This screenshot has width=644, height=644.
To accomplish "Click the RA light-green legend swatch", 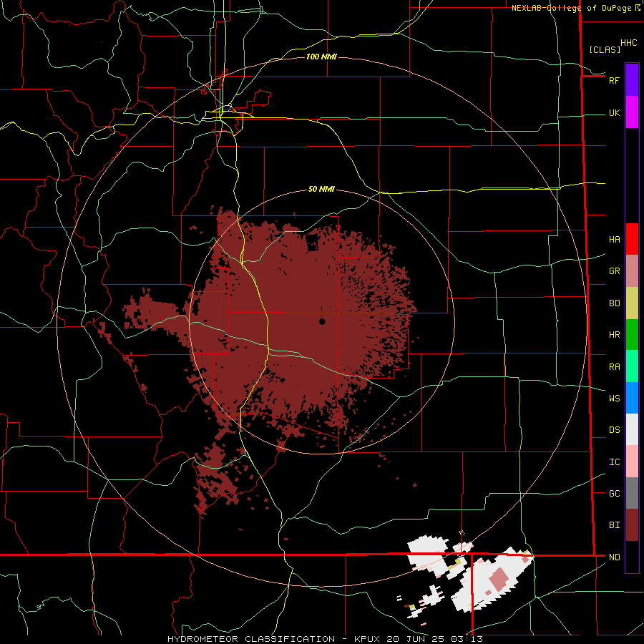I will click(632, 366).
